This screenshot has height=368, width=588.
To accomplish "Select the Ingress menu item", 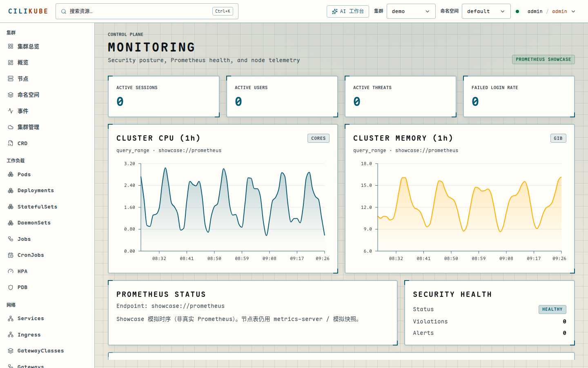I will point(47,334).
